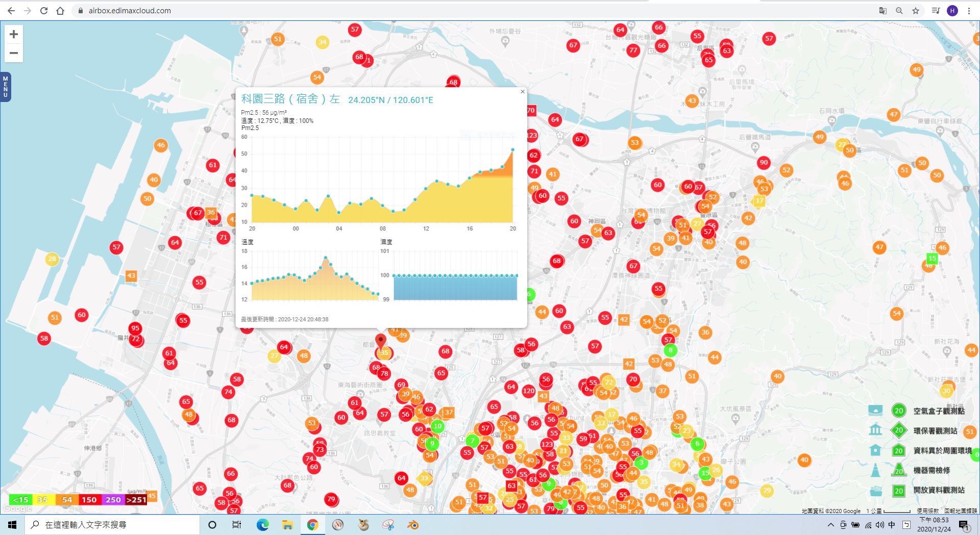Open the yellow 28 sensor marker
The height and width of the screenshot is (535, 980).
pyautogui.click(x=52, y=259)
